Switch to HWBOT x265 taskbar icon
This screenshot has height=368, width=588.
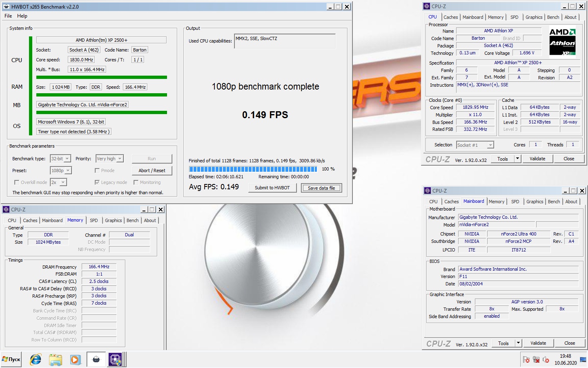96,359
